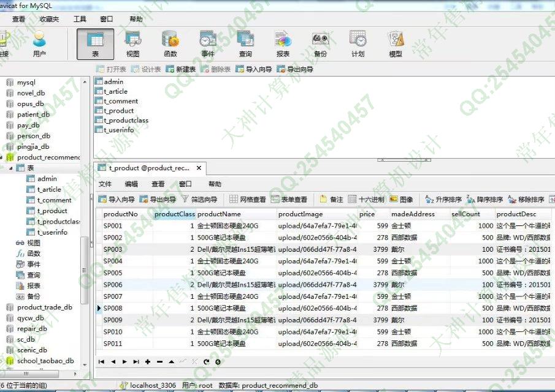Click 升序排序 sort ascending
Image resolution: width=555 pixels, height=392 pixels.
[x=443, y=199]
